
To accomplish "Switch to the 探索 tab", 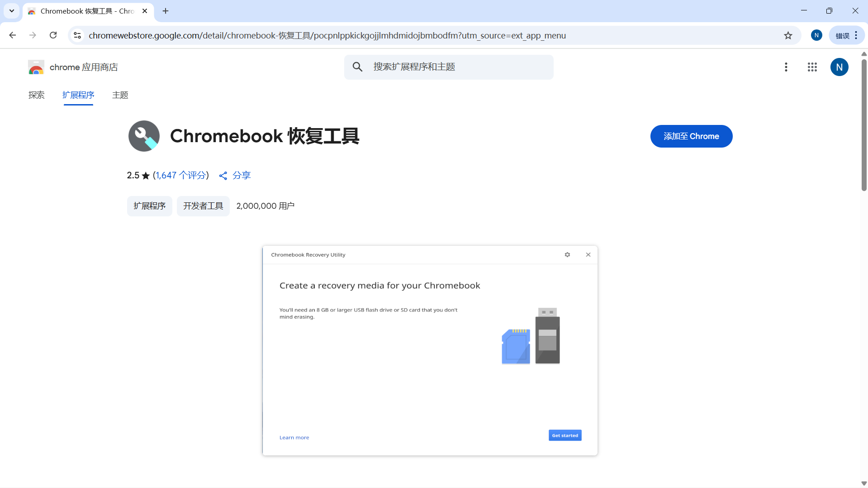I will pyautogui.click(x=37, y=95).
